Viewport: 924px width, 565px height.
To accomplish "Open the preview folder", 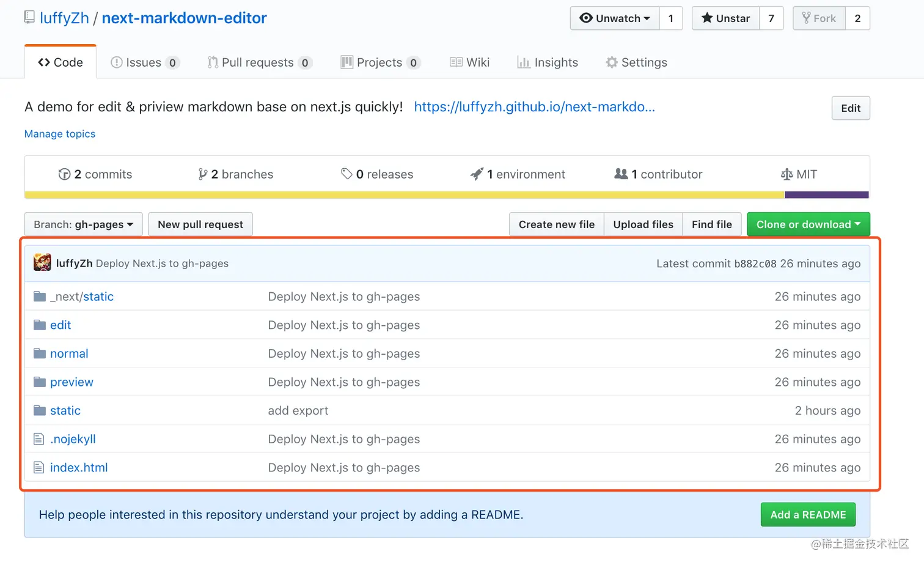I will click(x=71, y=382).
